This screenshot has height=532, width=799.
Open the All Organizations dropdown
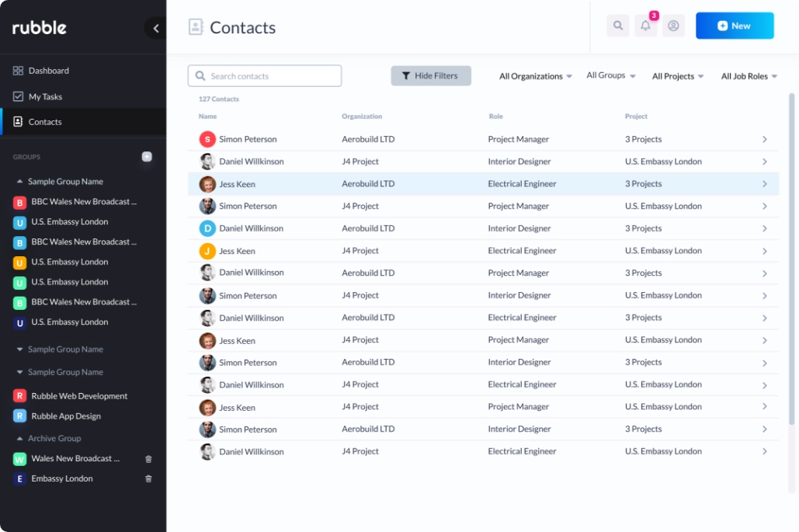pyautogui.click(x=535, y=76)
